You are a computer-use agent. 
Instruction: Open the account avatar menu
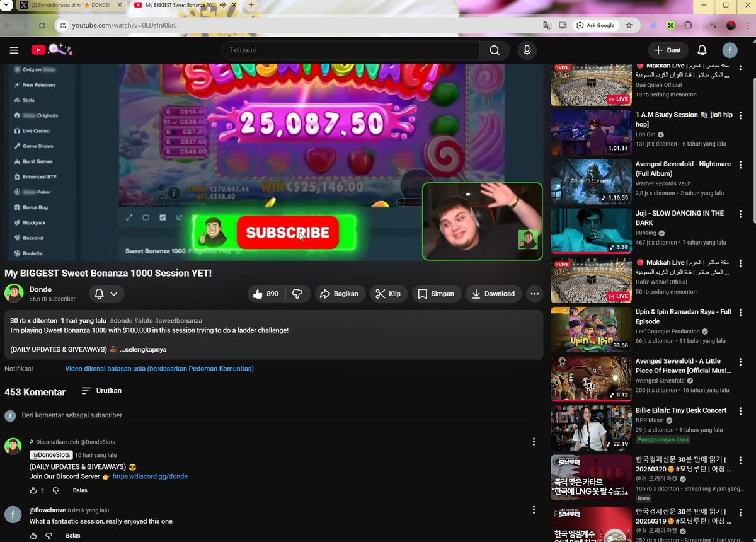(x=730, y=50)
